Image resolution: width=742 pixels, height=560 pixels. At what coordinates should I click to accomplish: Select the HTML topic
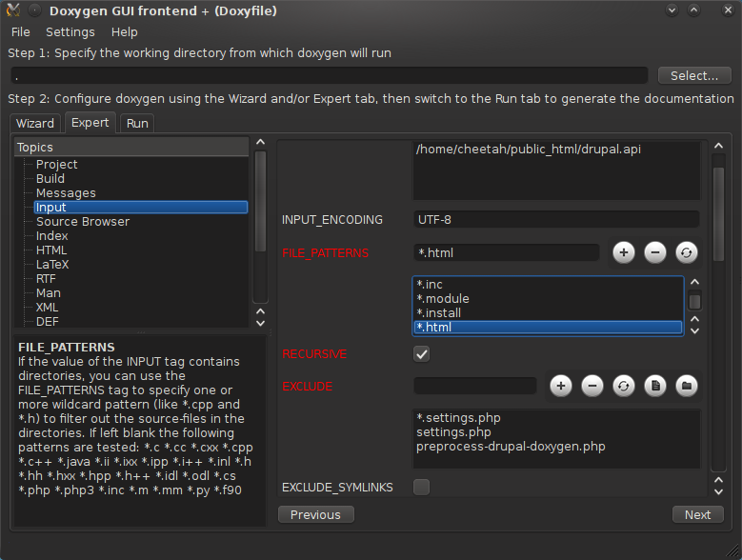(x=51, y=250)
